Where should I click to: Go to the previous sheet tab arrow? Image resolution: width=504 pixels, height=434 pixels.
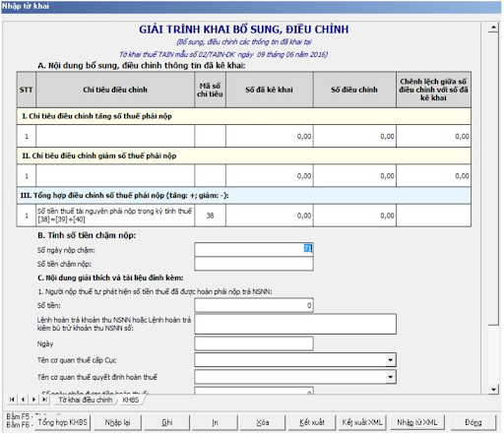coord(23,400)
